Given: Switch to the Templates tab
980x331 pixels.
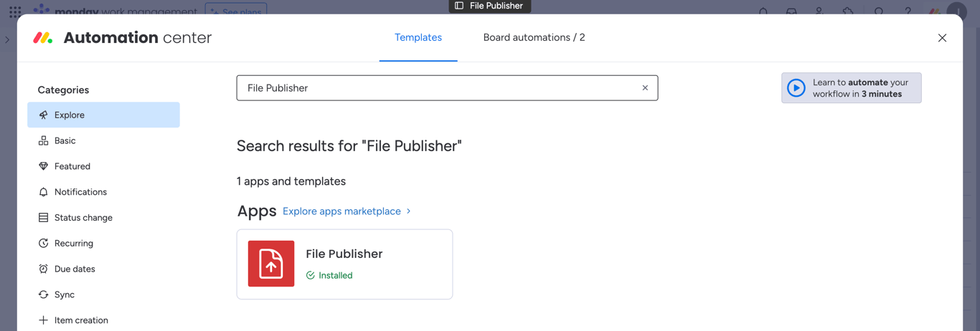Looking at the screenshot, I should [x=418, y=37].
